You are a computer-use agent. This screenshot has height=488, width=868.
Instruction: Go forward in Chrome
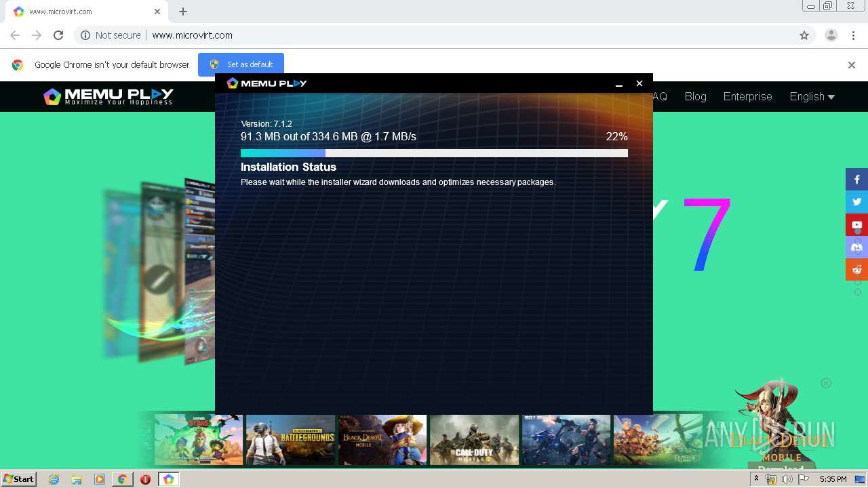pos(37,35)
